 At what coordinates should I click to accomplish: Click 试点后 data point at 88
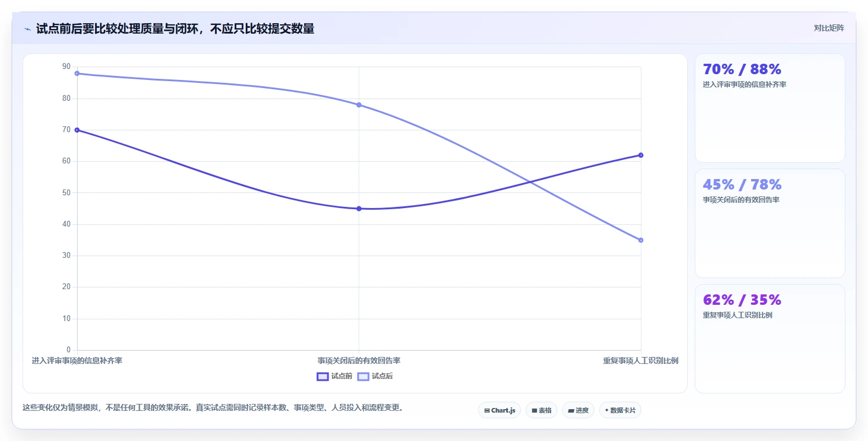pos(77,73)
